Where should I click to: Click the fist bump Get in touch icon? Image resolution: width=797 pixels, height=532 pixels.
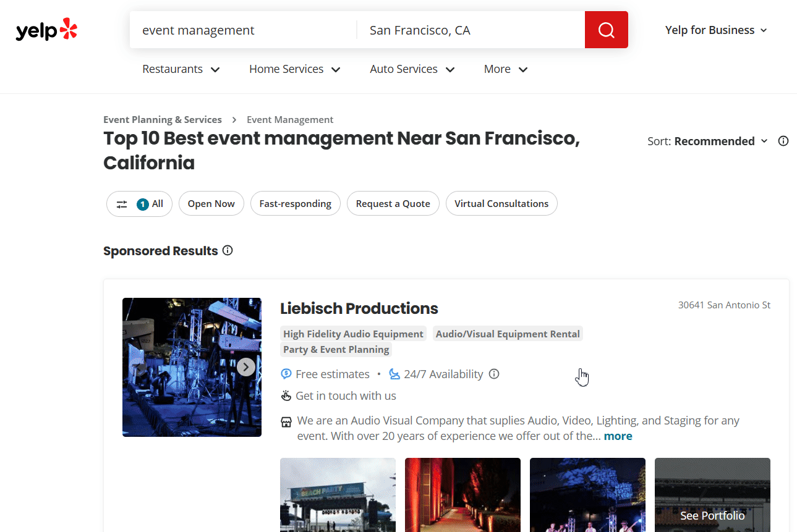(x=286, y=395)
